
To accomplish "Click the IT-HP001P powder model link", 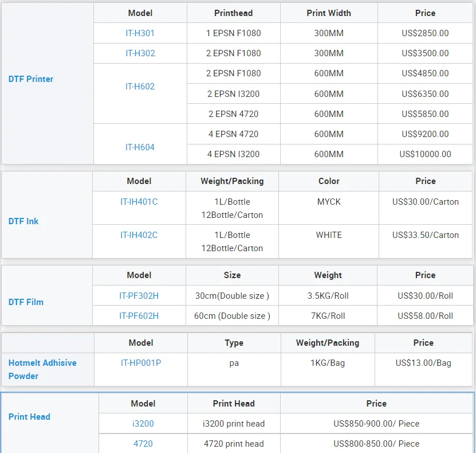I will point(141,363).
